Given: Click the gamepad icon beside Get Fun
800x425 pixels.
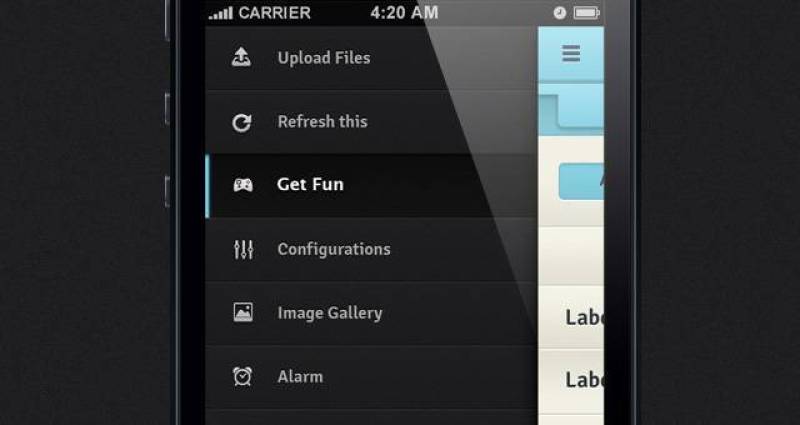Looking at the screenshot, I should pos(242,185).
